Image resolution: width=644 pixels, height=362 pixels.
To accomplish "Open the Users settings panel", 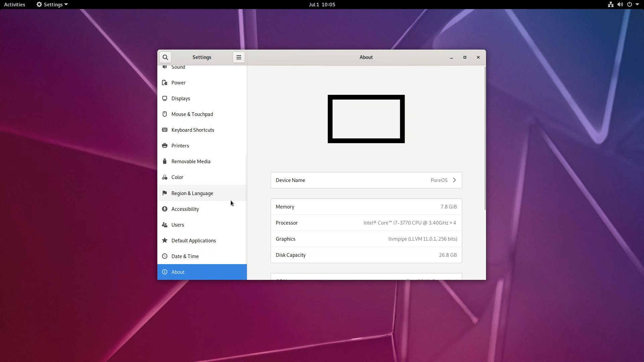I will point(178,225).
